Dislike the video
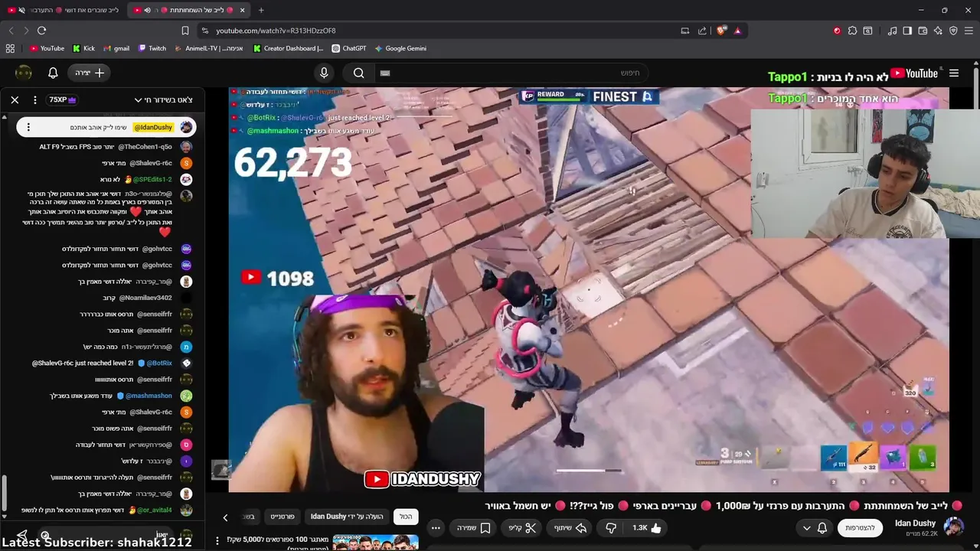This screenshot has width=980, height=551. coord(611,528)
